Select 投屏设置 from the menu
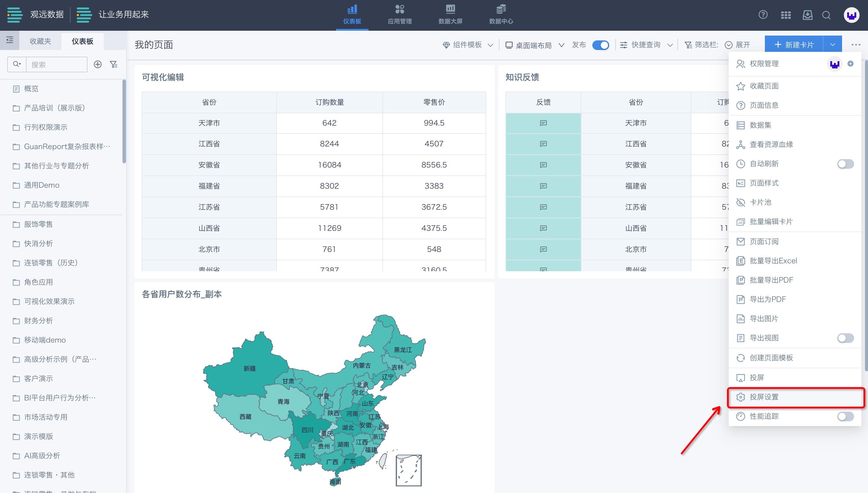Screen dimensions: 868x493 pos(795,397)
